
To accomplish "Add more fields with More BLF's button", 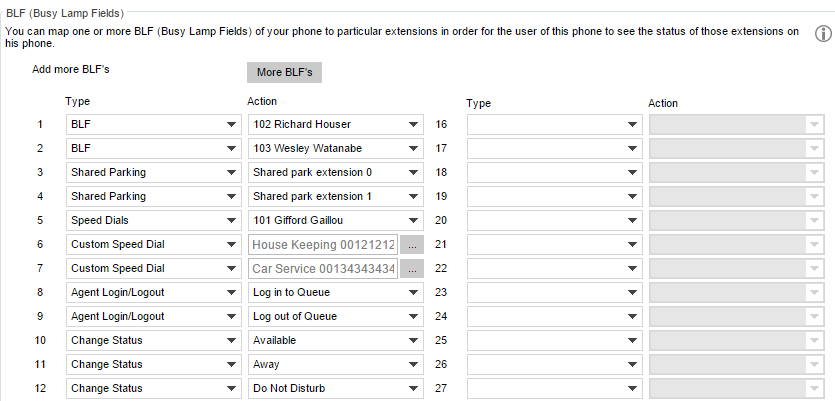I will pos(284,72).
